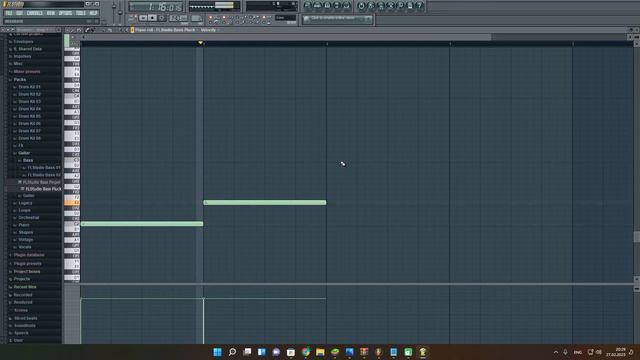
Task: Open the Drum Kit 04 folder
Action: (x=29, y=109)
